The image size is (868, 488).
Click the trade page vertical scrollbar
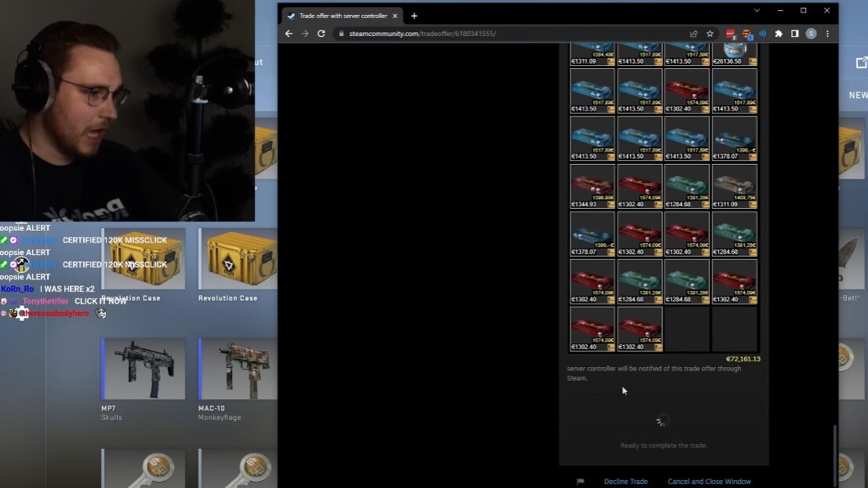[834, 455]
